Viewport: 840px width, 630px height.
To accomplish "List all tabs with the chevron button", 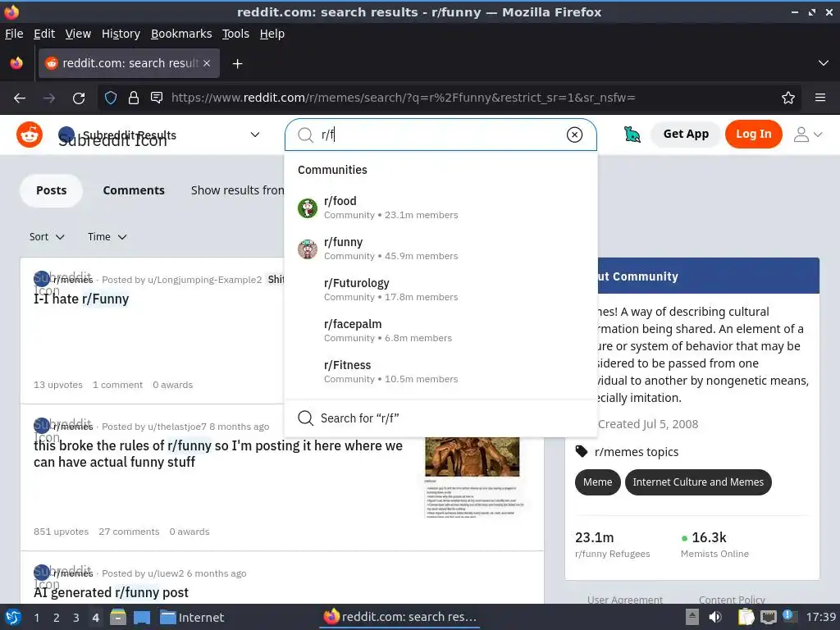I will (824, 63).
